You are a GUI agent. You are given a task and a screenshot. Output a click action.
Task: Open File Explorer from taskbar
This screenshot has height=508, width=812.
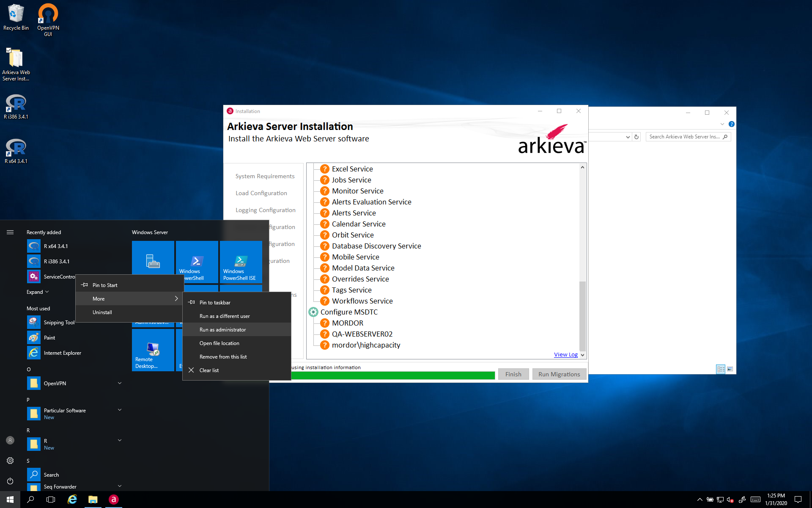(93, 500)
